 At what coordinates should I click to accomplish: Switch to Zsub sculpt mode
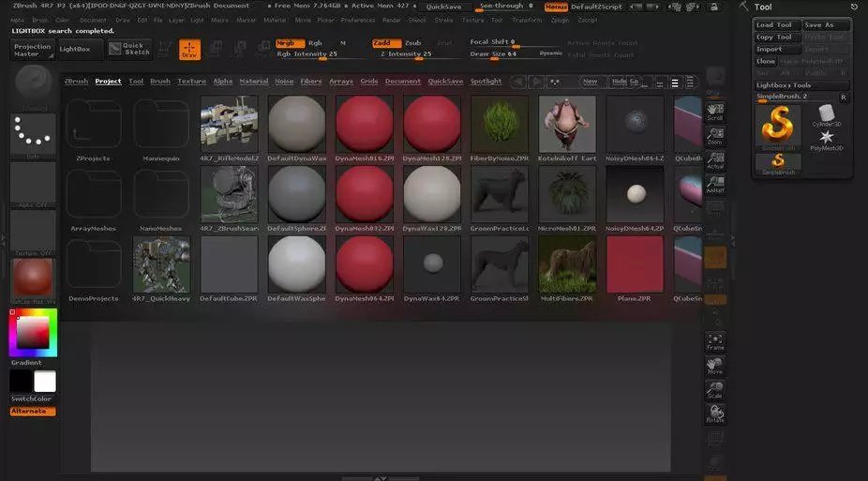pyautogui.click(x=413, y=43)
